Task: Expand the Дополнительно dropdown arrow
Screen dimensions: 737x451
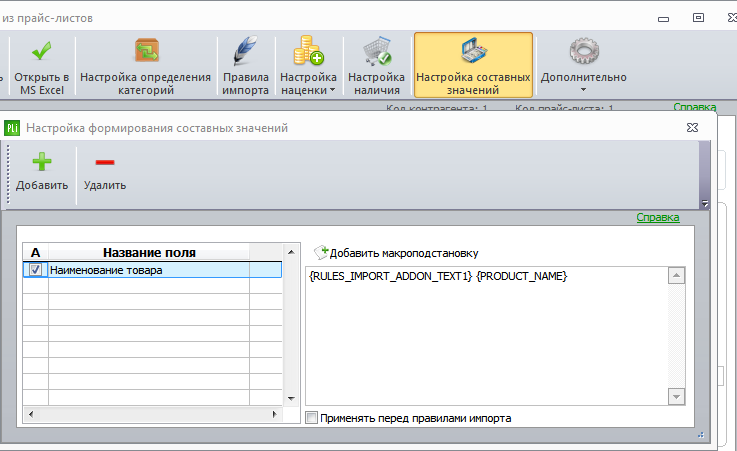Action: click(583, 90)
